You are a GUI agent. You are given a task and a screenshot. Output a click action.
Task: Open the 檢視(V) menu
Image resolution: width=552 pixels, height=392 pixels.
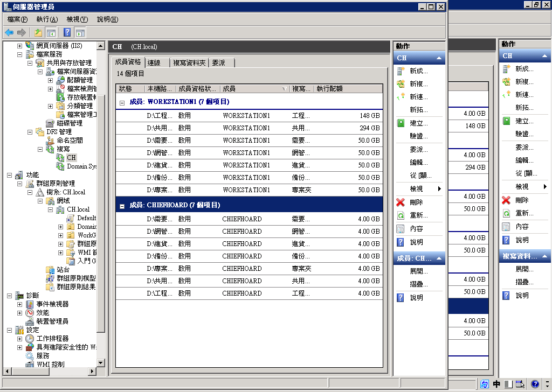pos(77,19)
